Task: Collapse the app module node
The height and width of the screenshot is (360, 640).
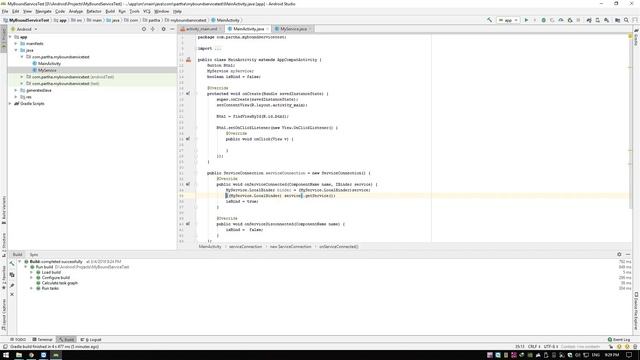Action: point(11,37)
